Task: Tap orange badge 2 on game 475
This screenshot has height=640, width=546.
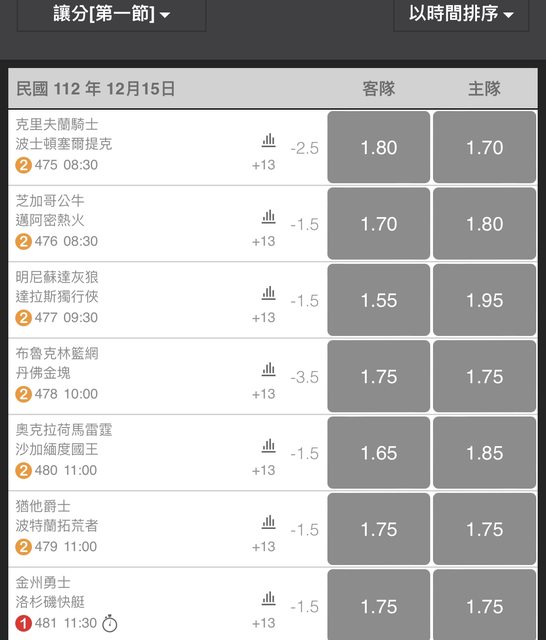Action: coord(23,165)
